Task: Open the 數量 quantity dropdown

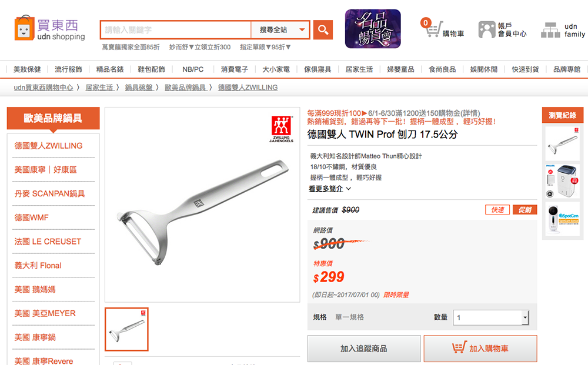Action: tap(491, 317)
